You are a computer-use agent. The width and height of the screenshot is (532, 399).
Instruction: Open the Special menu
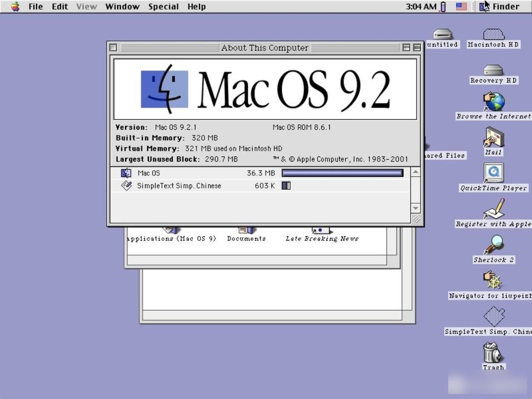click(163, 6)
